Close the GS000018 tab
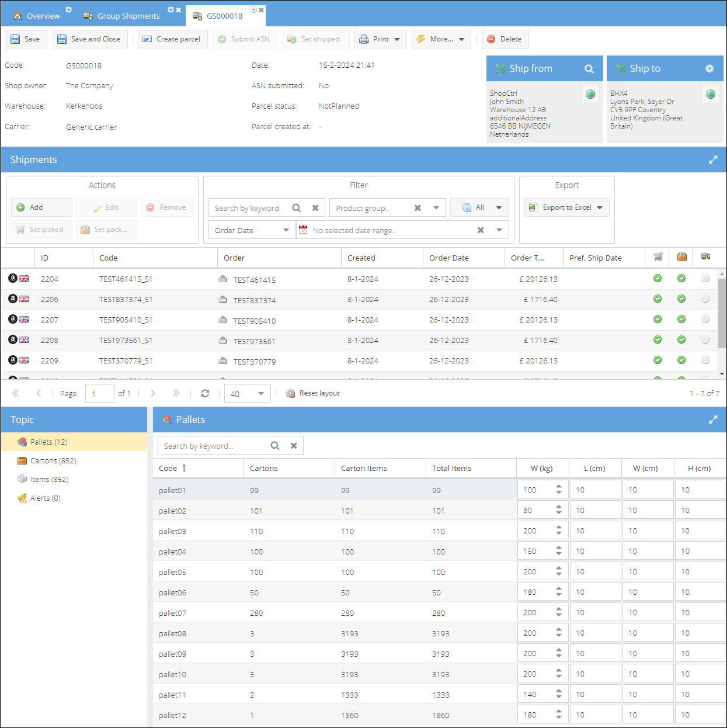The height and width of the screenshot is (728, 727). (x=261, y=10)
